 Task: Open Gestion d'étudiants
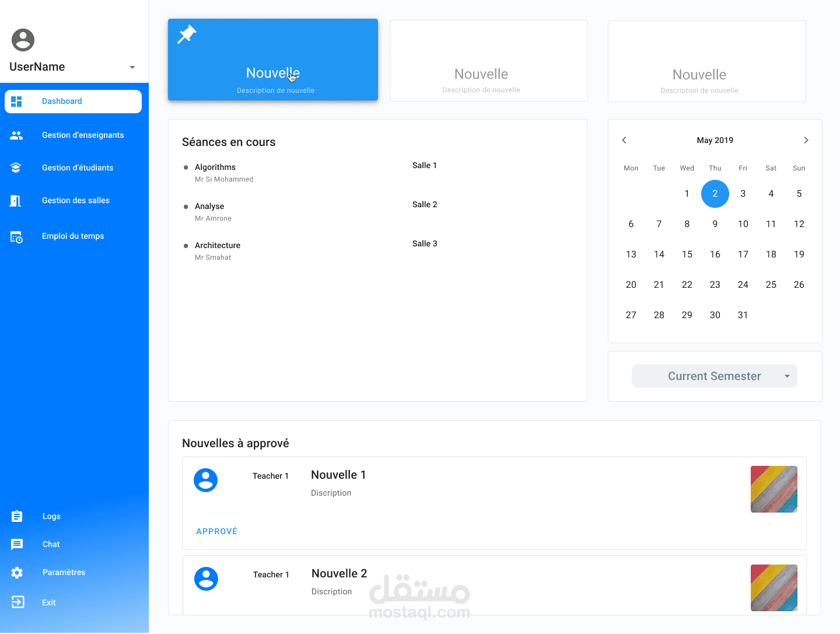tap(78, 168)
